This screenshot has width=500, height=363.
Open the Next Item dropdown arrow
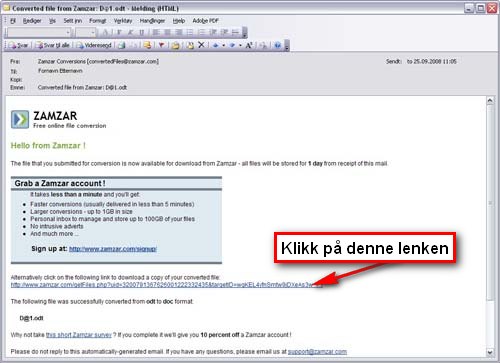(240, 45)
